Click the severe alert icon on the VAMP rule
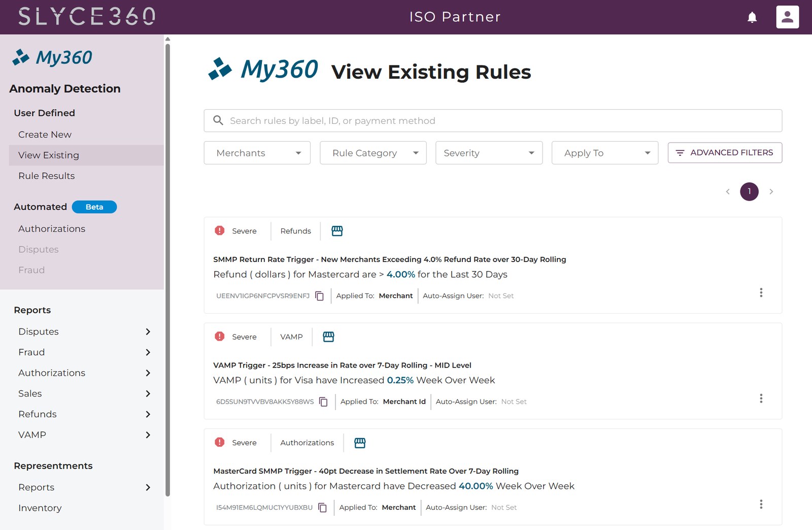Viewport: 812px width, 530px height. coord(220,336)
